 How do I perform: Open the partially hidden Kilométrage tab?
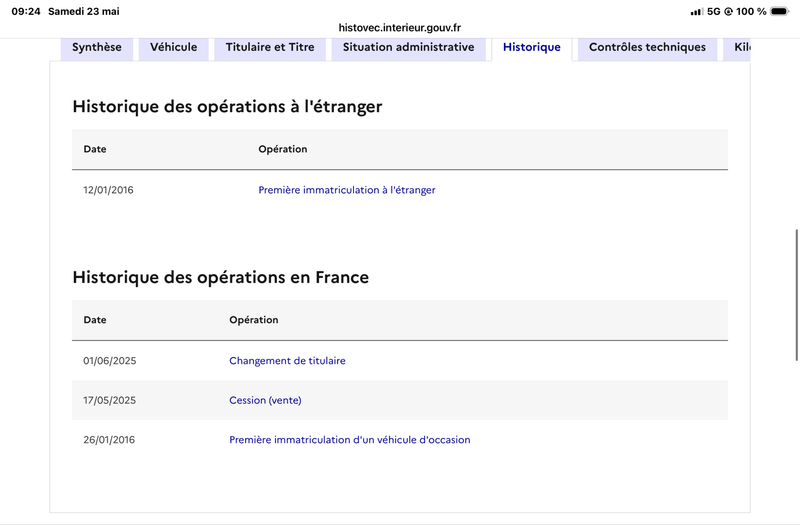(x=737, y=47)
